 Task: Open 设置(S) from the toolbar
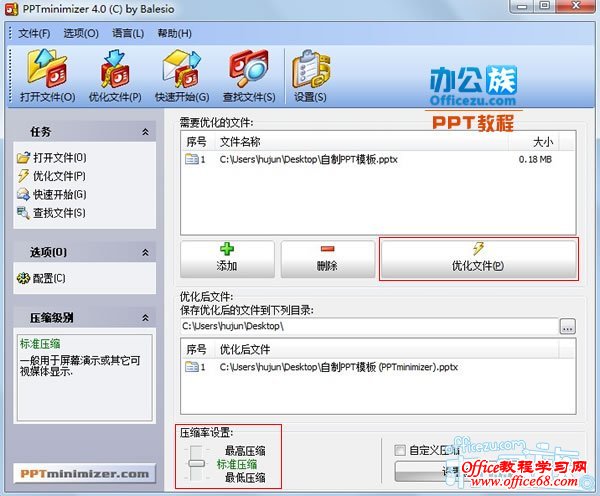pyautogui.click(x=310, y=76)
